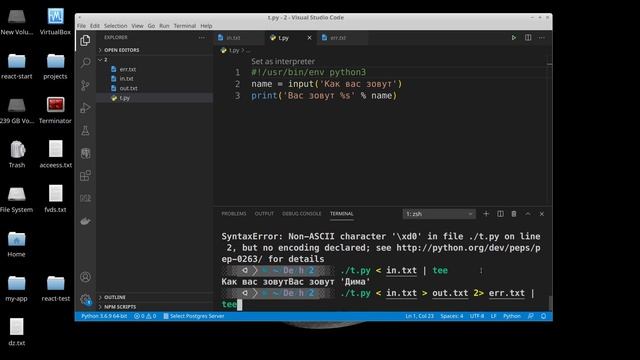Go to line via Ln 1, Col 23

420,316
